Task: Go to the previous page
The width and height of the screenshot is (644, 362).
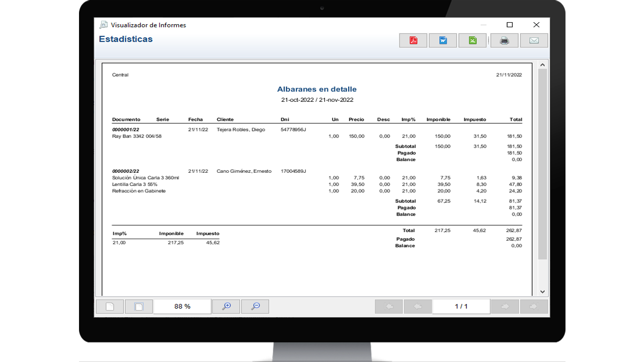Action: click(x=418, y=306)
